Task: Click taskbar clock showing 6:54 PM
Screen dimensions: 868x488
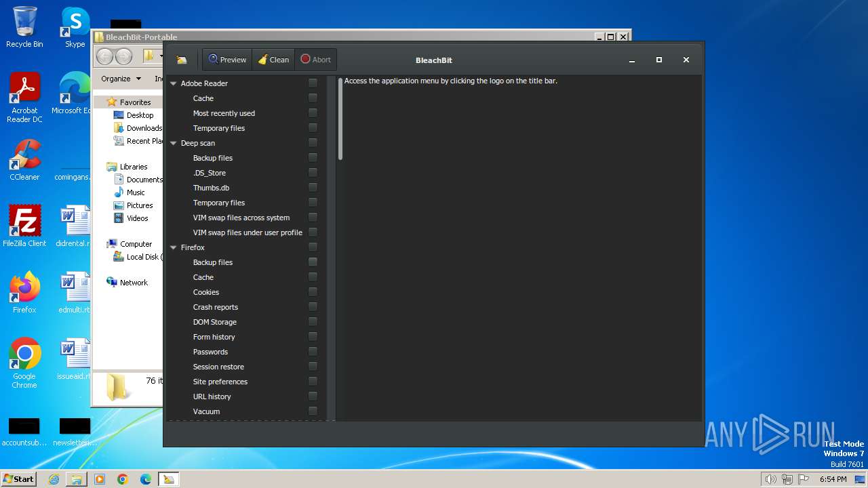Action: point(833,479)
